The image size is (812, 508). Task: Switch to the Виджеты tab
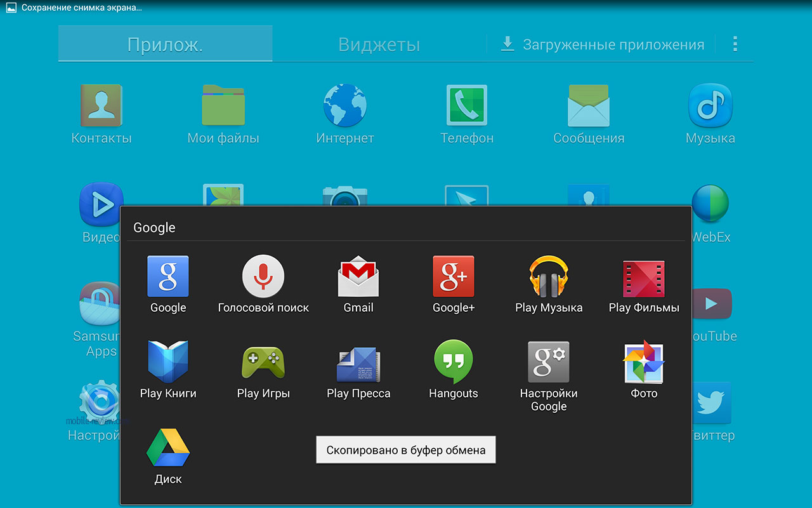point(379,44)
